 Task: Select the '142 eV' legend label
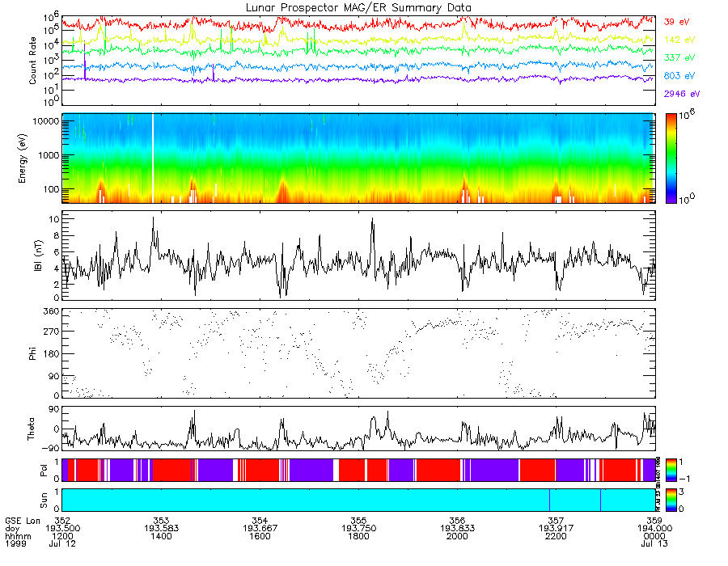(x=679, y=40)
